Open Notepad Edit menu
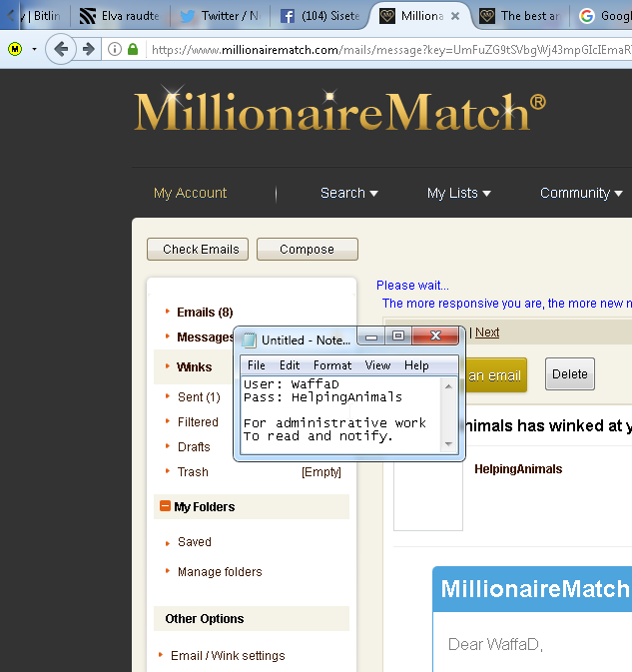 [x=290, y=365]
